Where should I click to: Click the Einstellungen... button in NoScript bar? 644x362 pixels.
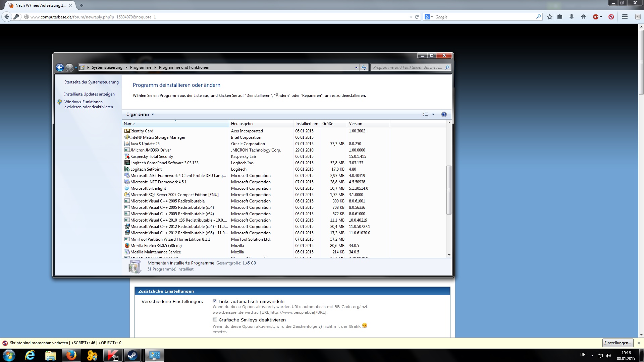(x=618, y=343)
